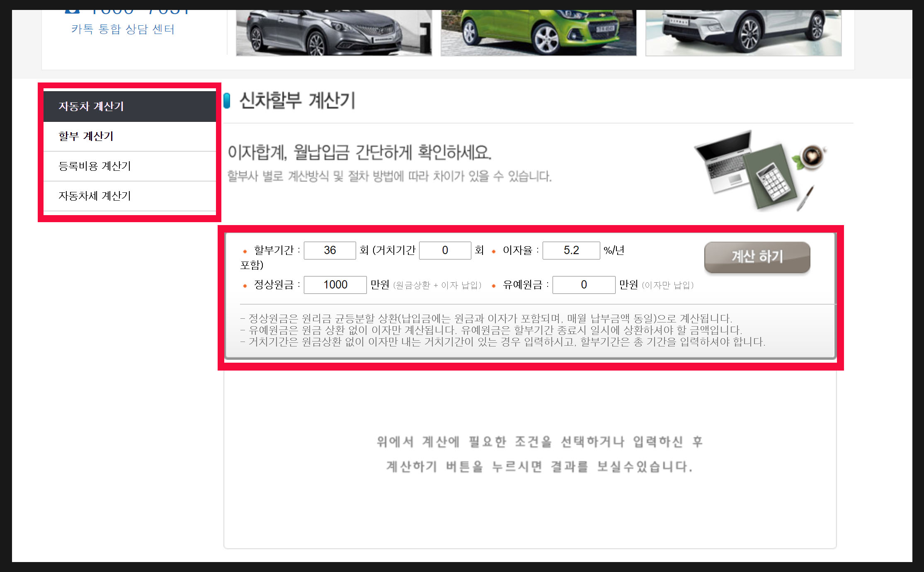Viewport: 924px width, 572px height.
Task: Focus the 할부기간 input showing 36
Action: point(330,250)
